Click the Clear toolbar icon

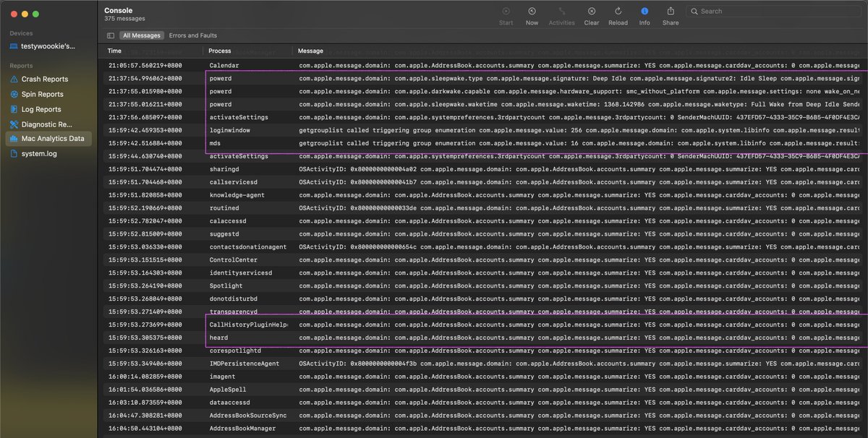pyautogui.click(x=591, y=11)
